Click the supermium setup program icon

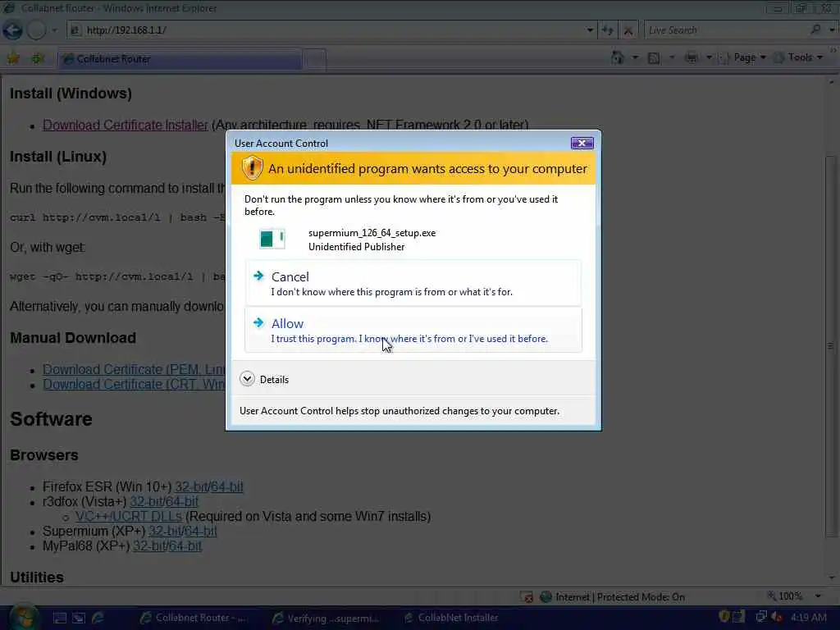[272, 239]
